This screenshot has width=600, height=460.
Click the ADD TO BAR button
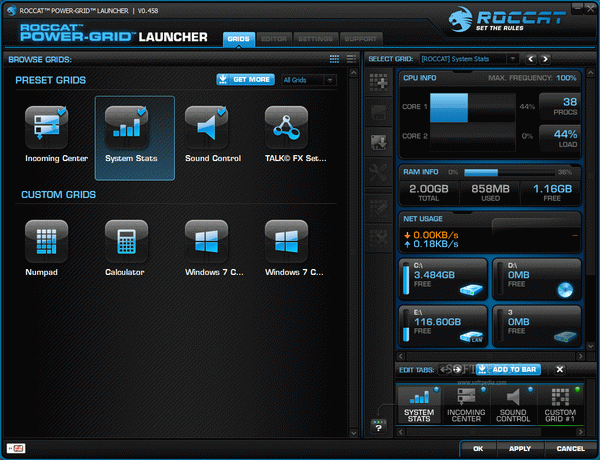[x=509, y=370]
